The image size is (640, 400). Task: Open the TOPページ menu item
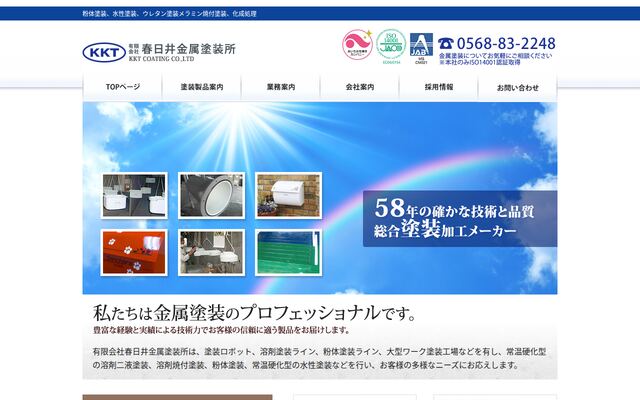(123, 87)
